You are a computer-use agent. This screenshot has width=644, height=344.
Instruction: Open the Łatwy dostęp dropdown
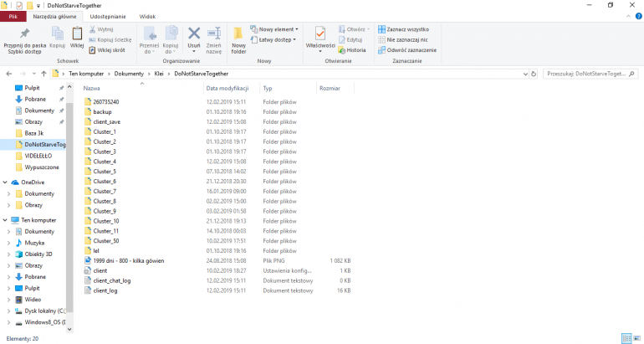[273, 39]
